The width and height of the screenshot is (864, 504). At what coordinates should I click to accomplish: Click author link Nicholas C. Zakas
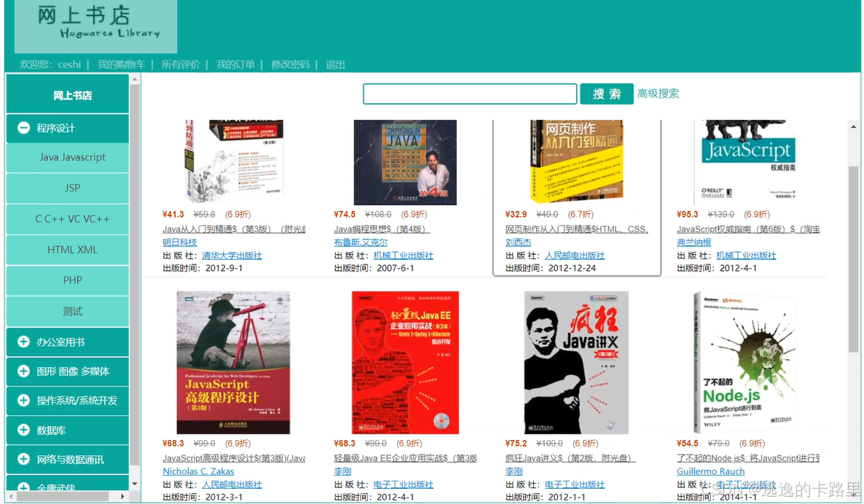tap(198, 471)
